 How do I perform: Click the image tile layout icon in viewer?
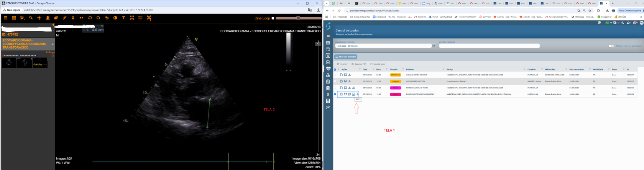pyautogui.click(x=14, y=18)
